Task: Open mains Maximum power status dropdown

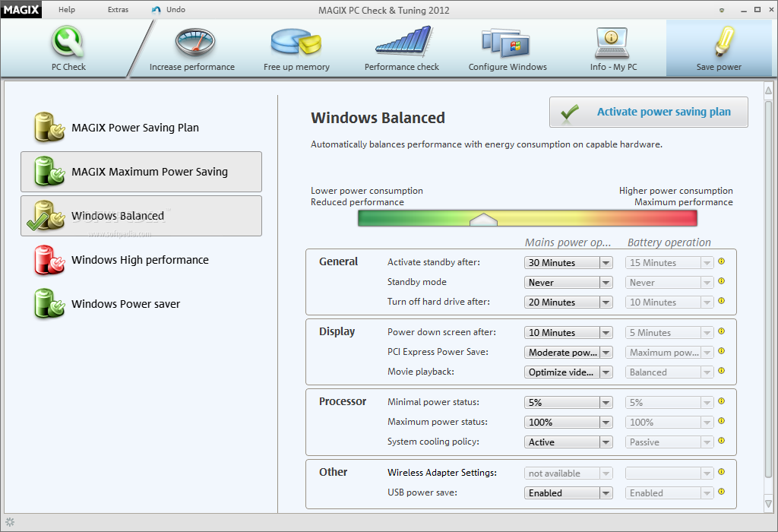Action: tap(568, 423)
